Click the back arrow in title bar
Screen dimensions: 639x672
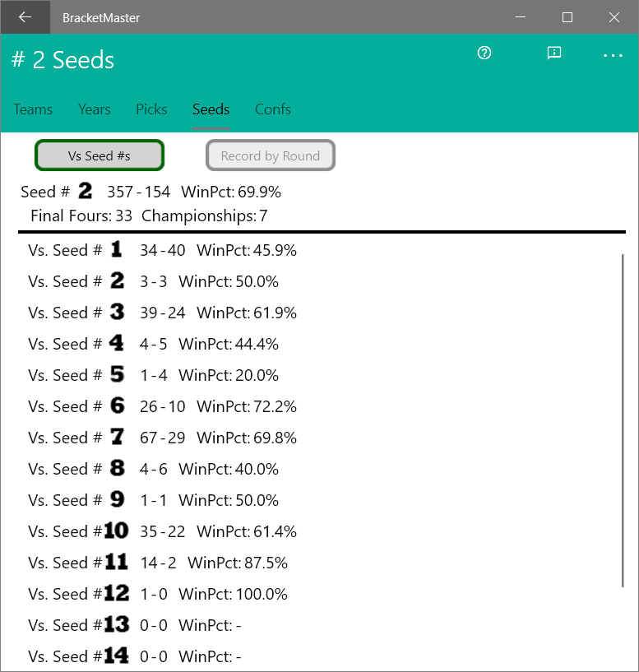25,17
